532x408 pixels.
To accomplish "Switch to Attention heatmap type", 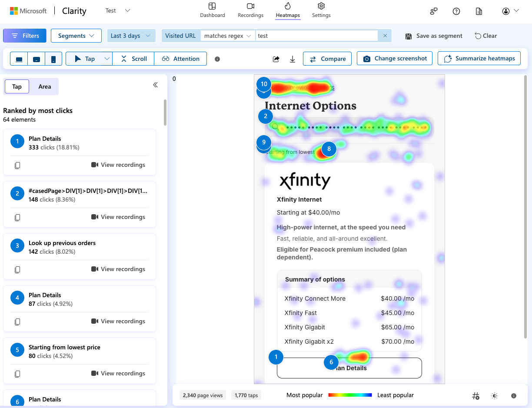I will (180, 59).
